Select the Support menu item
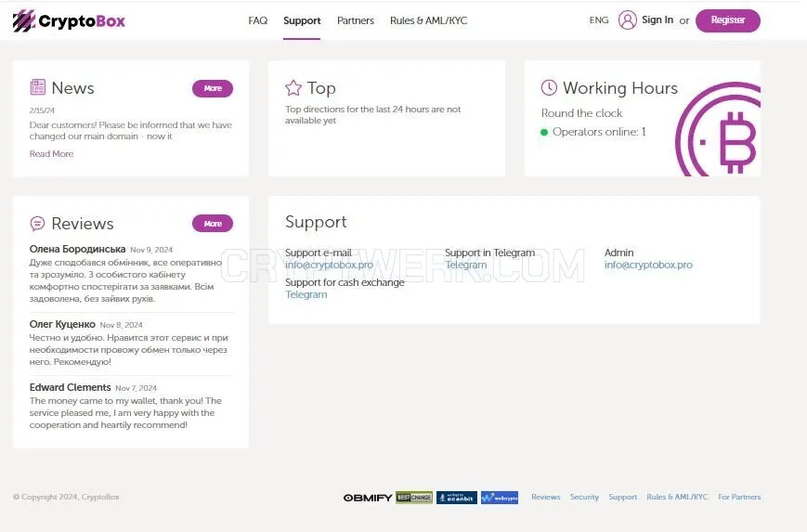 click(302, 20)
